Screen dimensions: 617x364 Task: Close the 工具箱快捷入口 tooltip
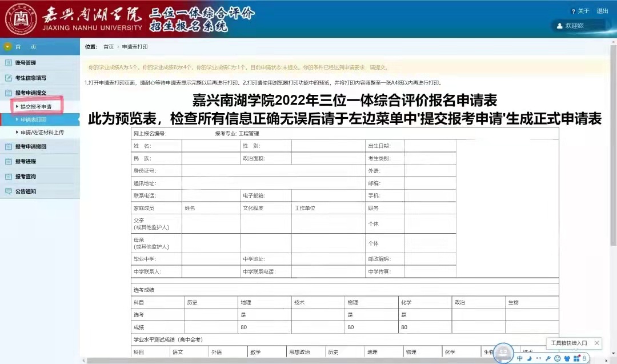click(x=596, y=343)
